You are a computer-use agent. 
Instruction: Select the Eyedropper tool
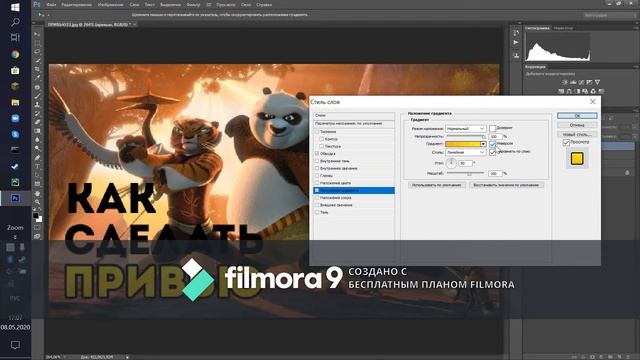[37, 78]
